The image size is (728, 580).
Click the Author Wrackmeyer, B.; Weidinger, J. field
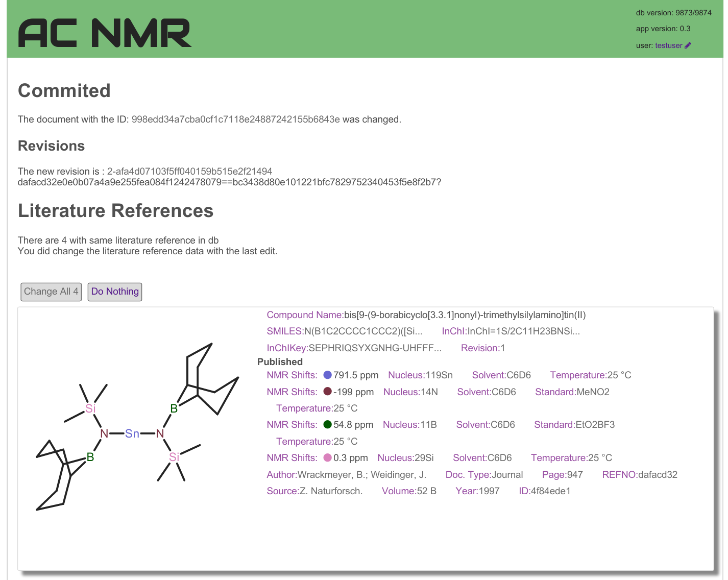pyautogui.click(x=346, y=475)
